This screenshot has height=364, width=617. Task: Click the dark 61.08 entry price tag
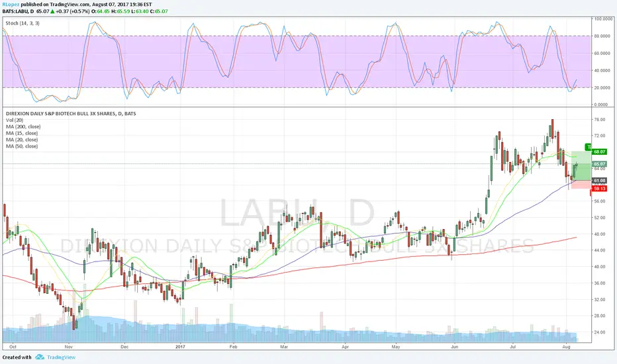click(x=599, y=181)
